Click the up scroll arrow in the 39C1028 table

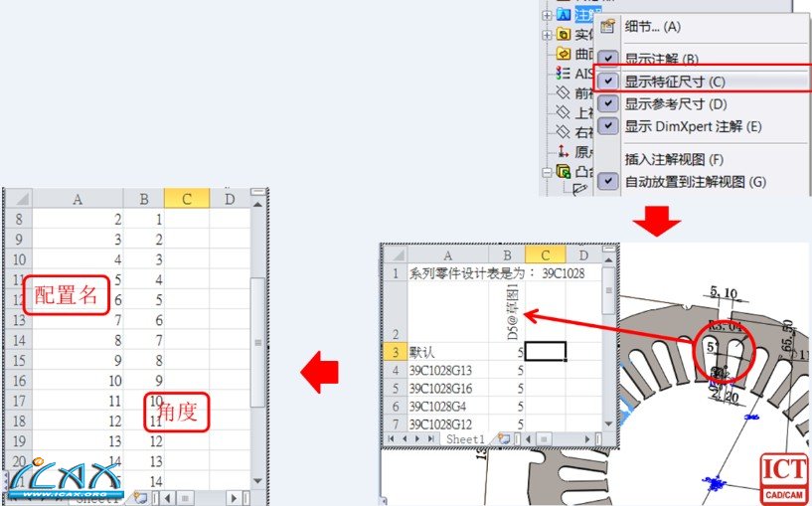click(x=609, y=260)
